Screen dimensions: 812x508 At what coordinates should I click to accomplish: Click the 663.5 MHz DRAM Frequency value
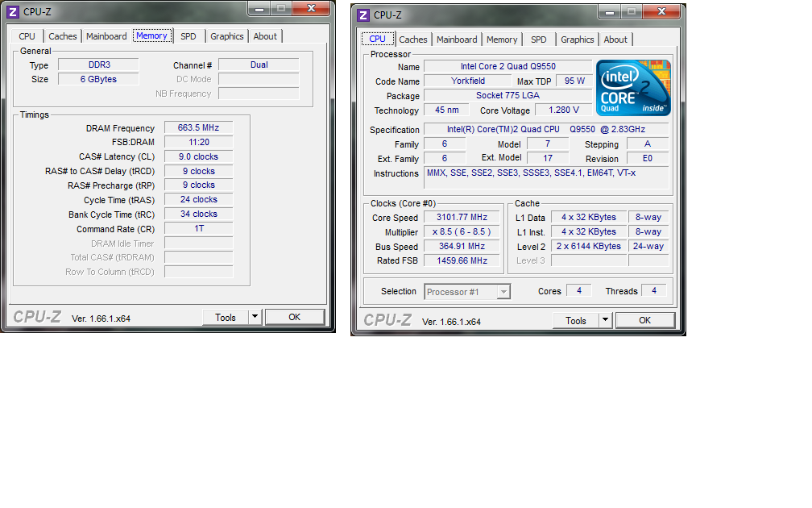click(x=199, y=127)
